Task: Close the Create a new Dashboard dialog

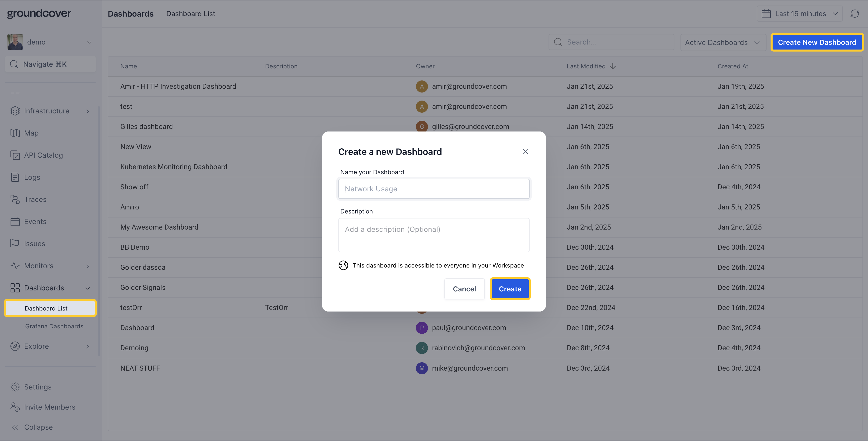Action: tap(525, 152)
